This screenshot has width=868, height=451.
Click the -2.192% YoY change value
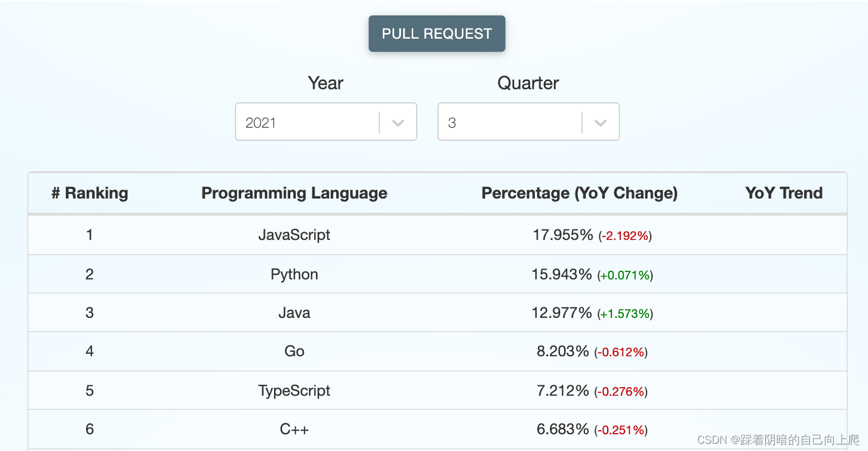coord(625,236)
